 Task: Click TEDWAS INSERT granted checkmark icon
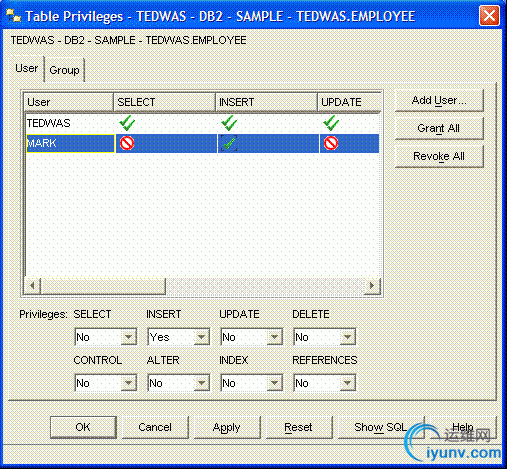229,123
